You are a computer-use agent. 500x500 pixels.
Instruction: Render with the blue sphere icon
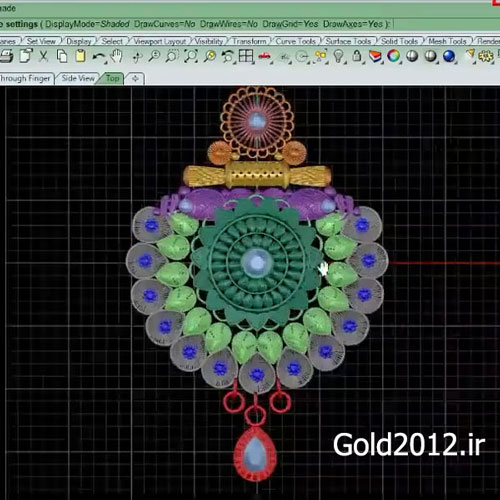[x=449, y=56]
